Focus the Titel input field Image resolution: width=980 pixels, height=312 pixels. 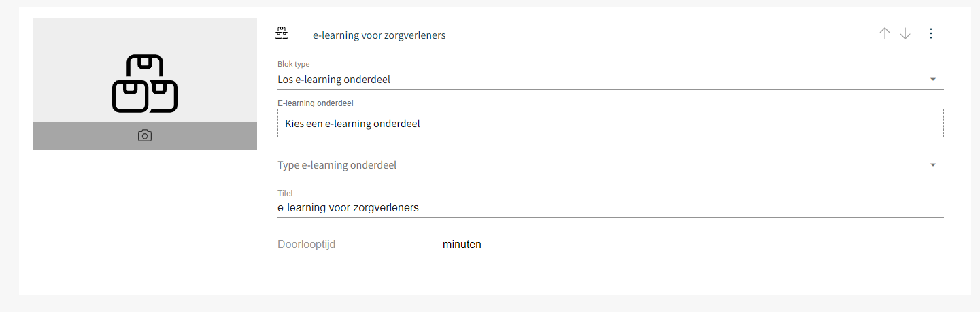pyautogui.click(x=611, y=207)
